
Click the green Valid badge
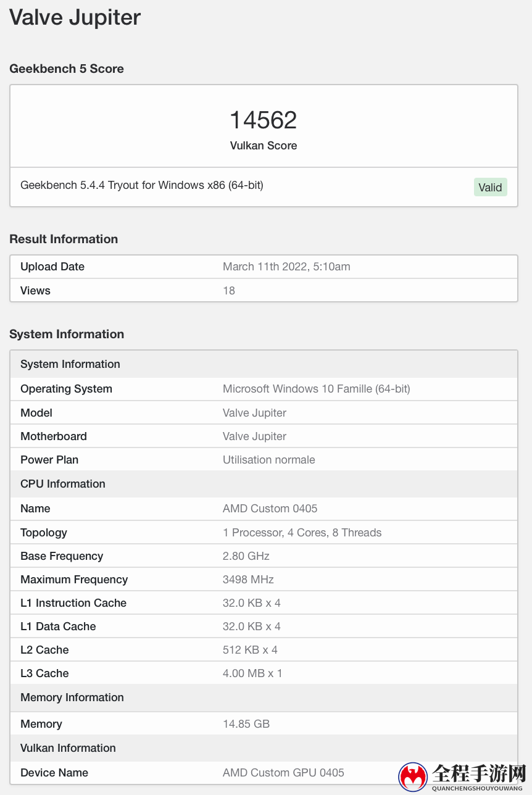click(491, 188)
